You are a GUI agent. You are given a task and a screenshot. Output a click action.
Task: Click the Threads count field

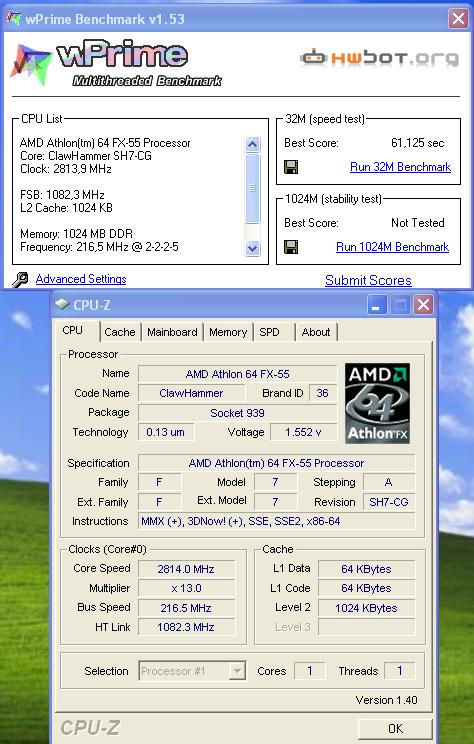pyautogui.click(x=400, y=671)
